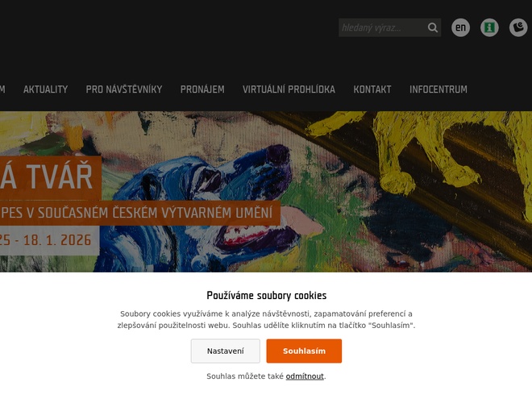Open the Aktuality menu item
Screen dimensions: 532x403
click(45, 89)
